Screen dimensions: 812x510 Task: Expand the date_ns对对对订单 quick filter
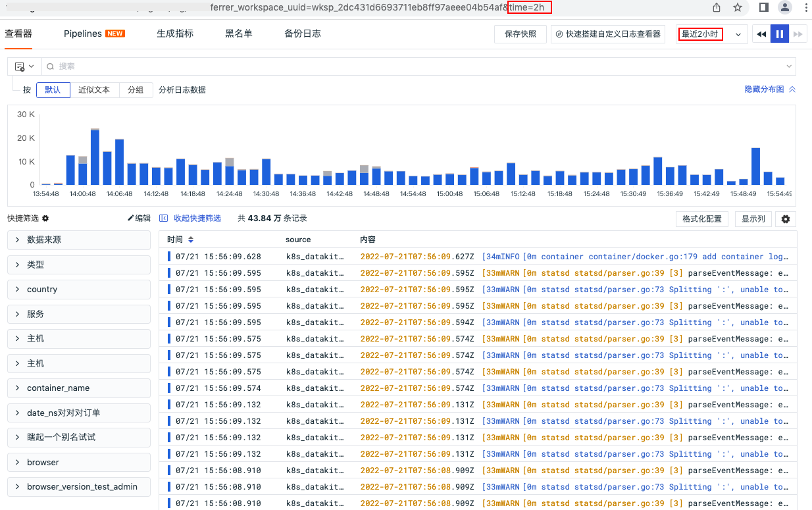79,413
